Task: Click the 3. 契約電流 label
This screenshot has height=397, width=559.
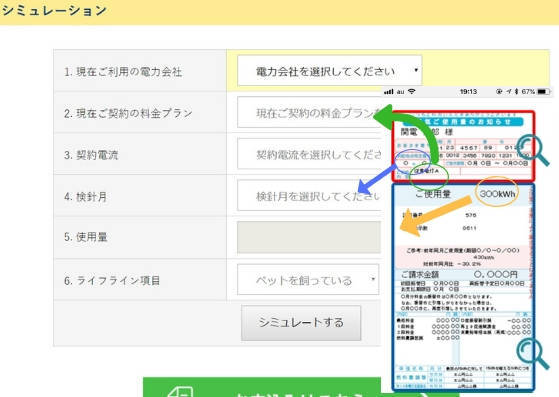Action: [91, 155]
